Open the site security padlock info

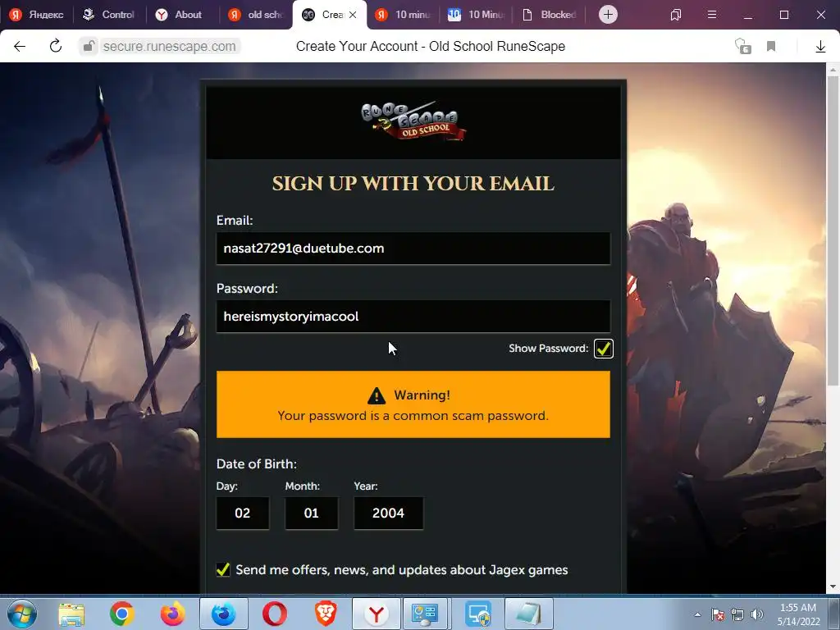tap(89, 47)
